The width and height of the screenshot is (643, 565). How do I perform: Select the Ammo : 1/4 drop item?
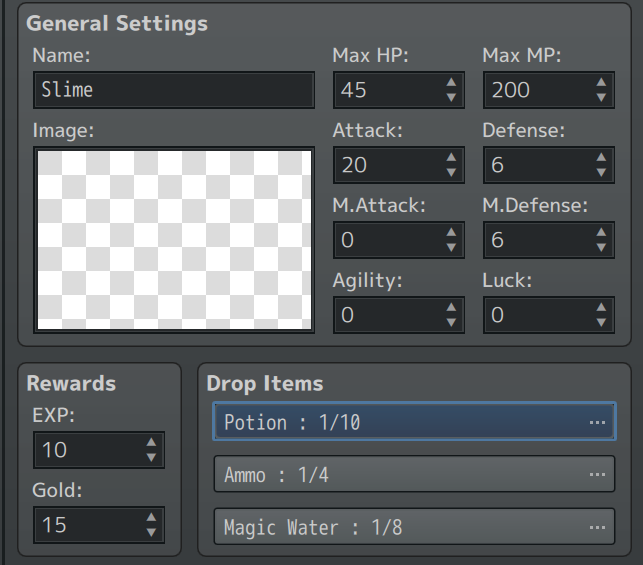[x=414, y=474]
